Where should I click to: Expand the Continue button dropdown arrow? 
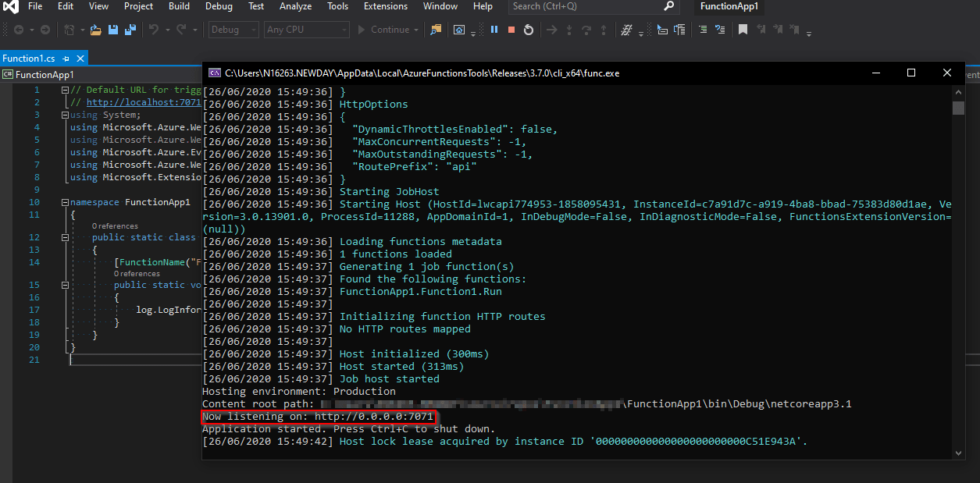(416, 30)
